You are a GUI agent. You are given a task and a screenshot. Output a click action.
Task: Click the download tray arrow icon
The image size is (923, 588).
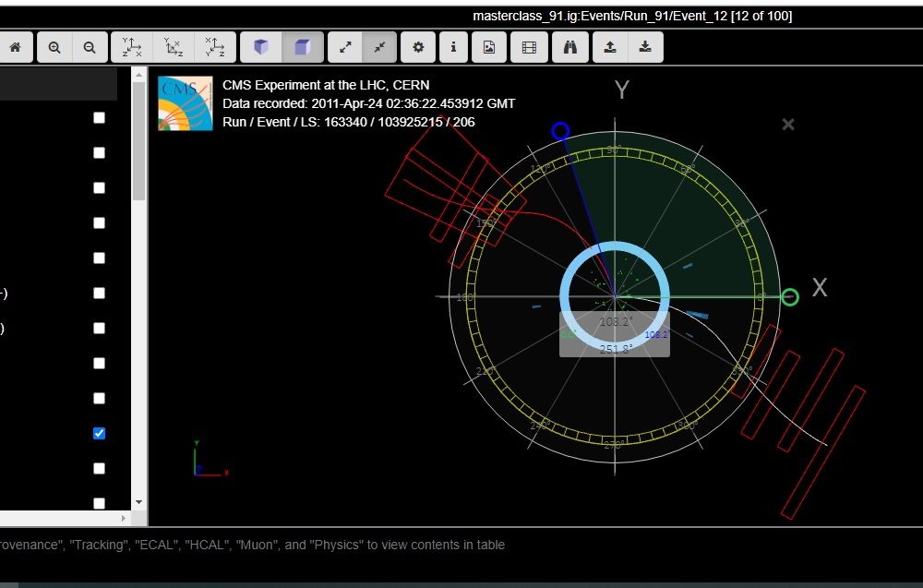(x=645, y=47)
